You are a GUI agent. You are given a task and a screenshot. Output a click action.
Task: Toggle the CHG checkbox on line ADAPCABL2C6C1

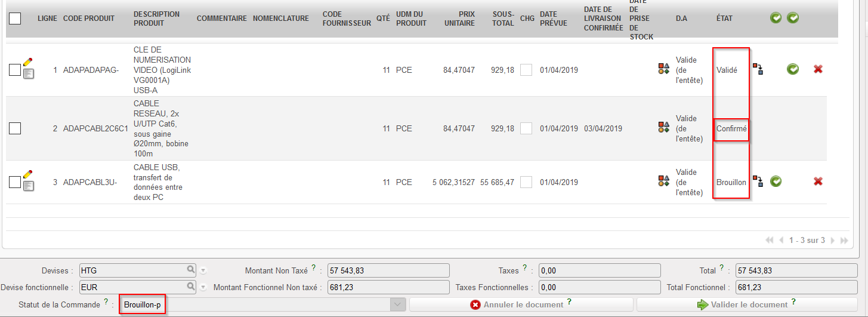pos(526,128)
